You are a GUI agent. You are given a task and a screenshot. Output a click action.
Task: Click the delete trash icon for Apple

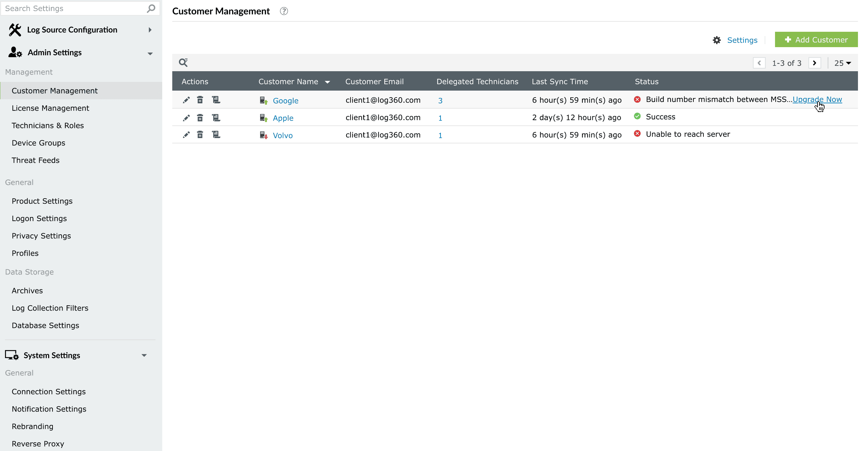[x=200, y=118]
